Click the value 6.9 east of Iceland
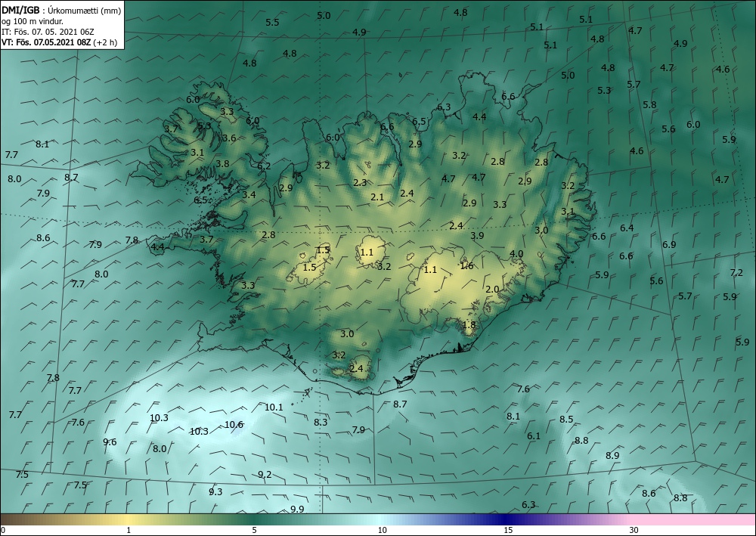 coord(669,244)
